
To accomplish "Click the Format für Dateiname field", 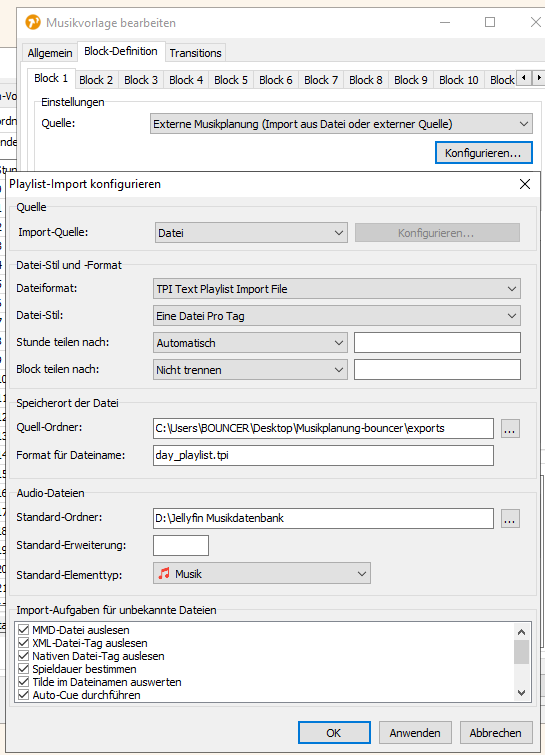I will 323,456.
